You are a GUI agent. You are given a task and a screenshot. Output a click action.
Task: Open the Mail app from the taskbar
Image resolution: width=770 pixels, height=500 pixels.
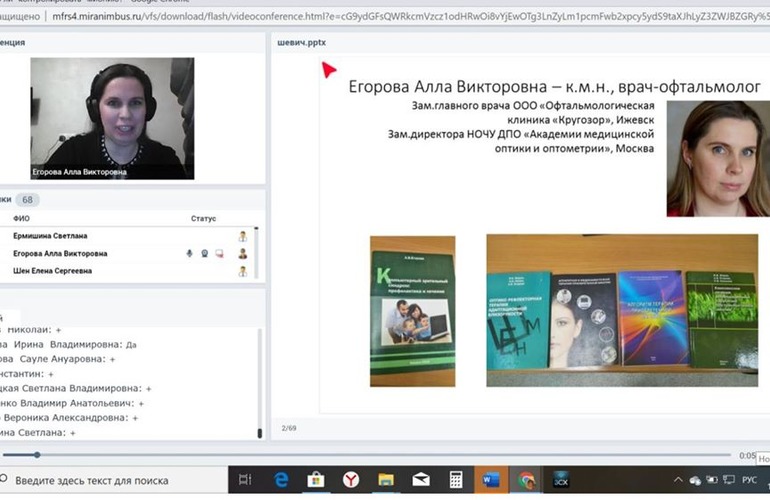tap(421, 479)
